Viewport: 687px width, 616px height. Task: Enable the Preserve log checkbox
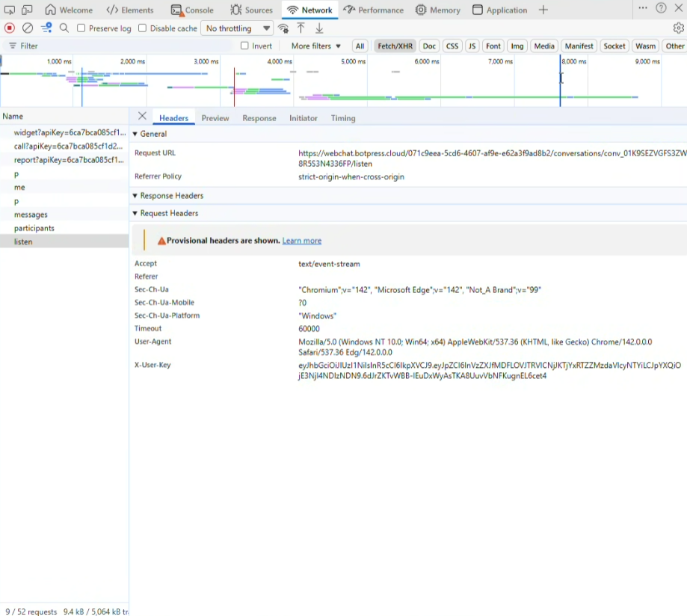(81, 28)
